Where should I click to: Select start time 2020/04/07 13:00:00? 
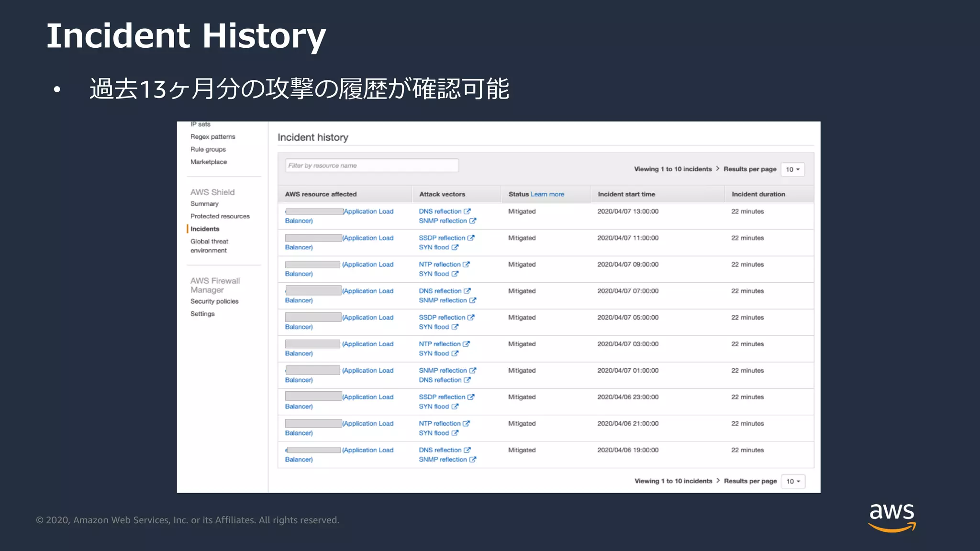628,211
